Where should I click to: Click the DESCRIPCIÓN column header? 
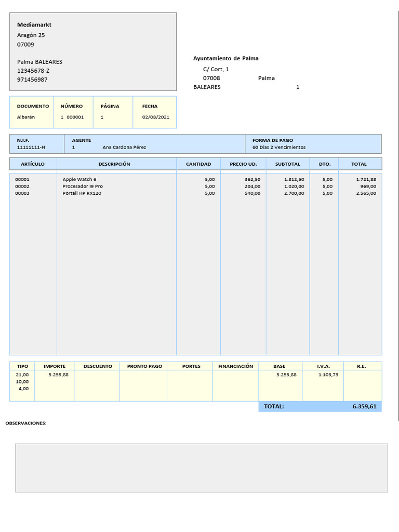tap(114, 164)
